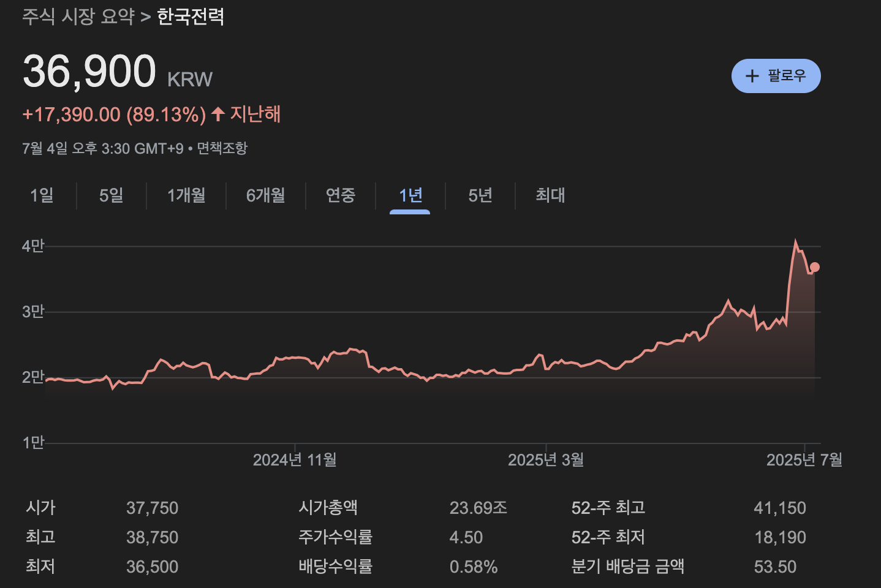
Task: Click the 52-주 최고 value 41,150
Action: point(780,507)
